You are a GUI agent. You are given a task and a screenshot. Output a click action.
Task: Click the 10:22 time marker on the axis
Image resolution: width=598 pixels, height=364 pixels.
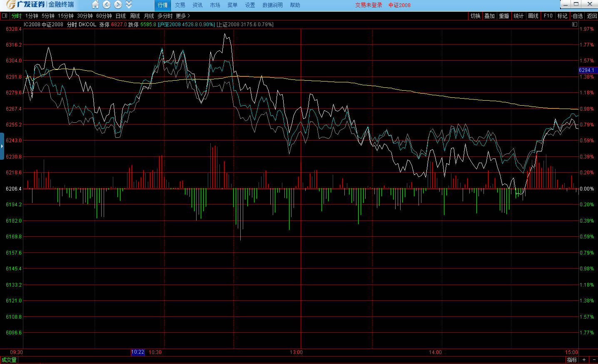coord(138,352)
